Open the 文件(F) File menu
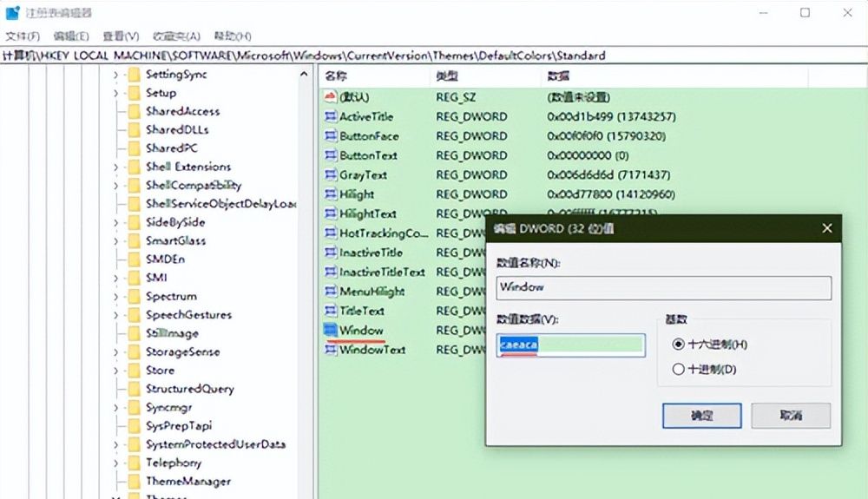This screenshot has width=868, height=499. [x=23, y=36]
